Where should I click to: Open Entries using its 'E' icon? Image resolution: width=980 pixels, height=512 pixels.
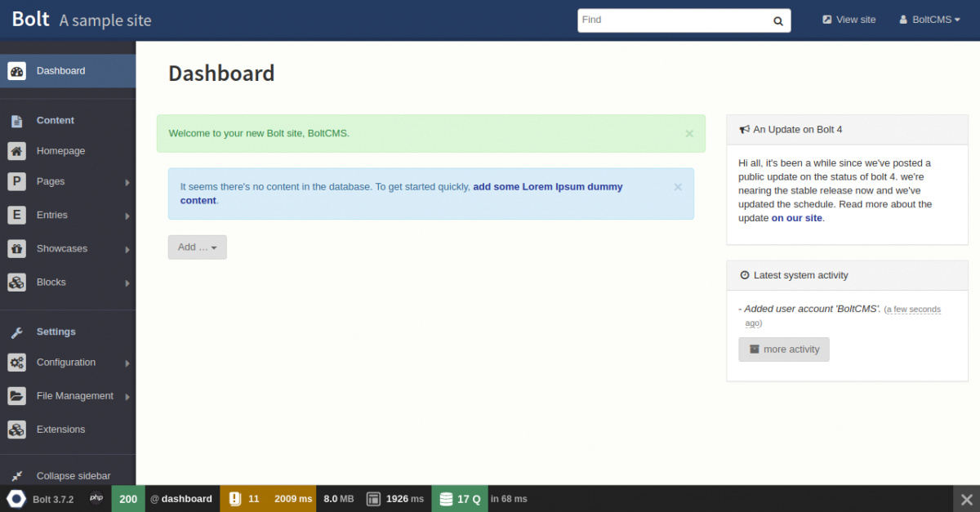click(17, 215)
